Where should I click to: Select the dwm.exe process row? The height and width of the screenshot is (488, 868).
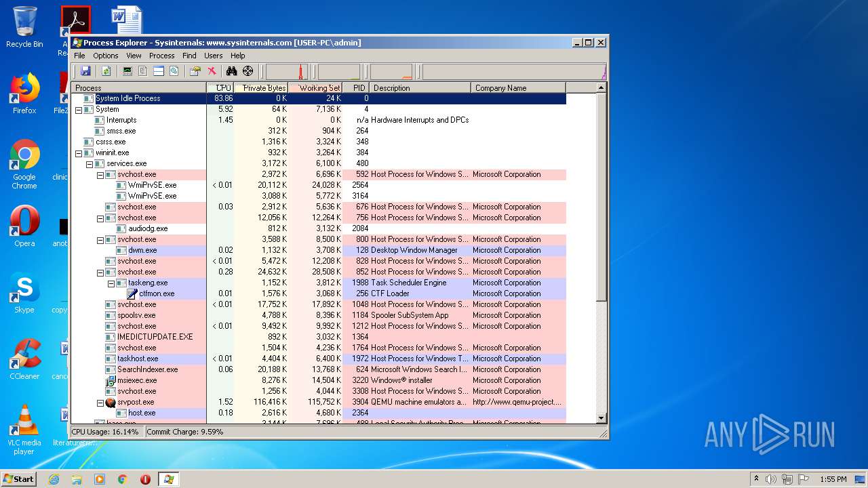tap(319, 250)
